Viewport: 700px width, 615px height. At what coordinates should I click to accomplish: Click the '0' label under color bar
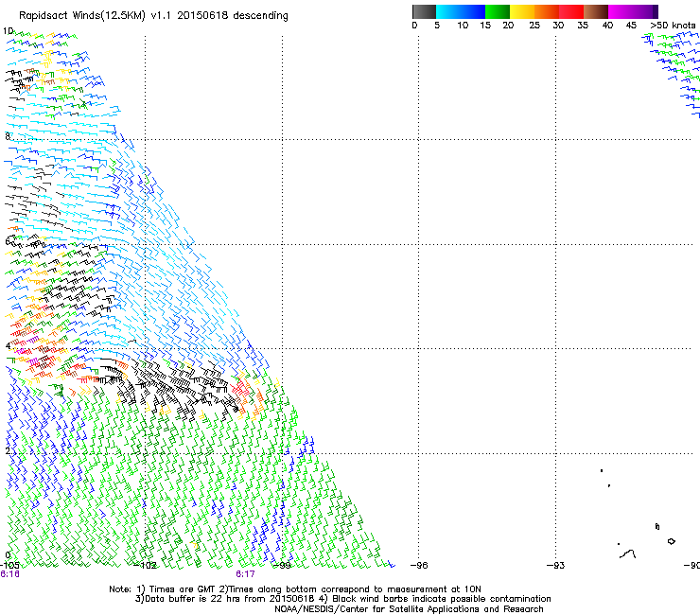414,26
